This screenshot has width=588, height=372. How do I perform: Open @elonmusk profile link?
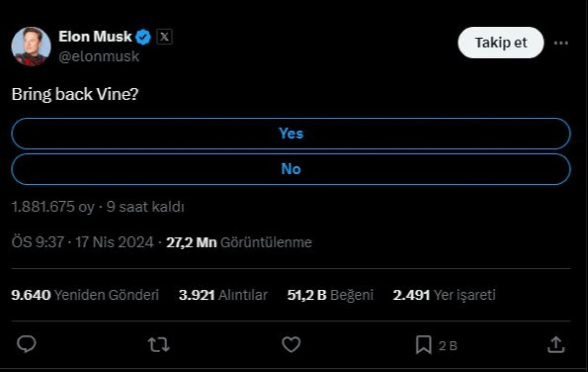(x=100, y=56)
